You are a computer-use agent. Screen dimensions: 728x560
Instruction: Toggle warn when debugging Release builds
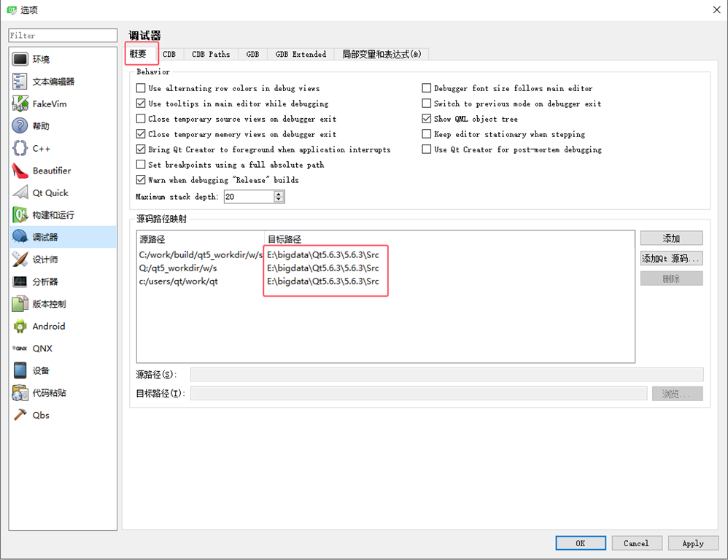[141, 179]
